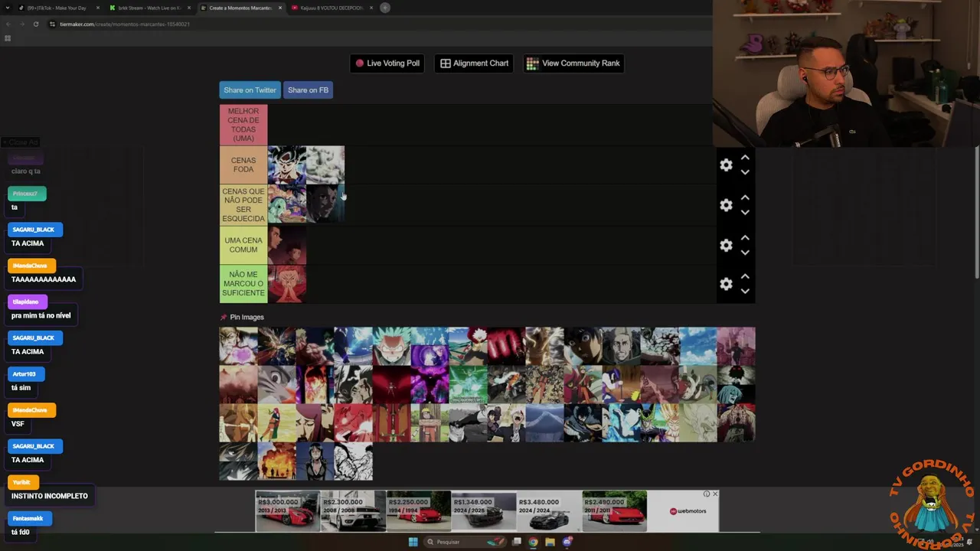Viewport: 980px width, 551px height.
Task: Move NÃO ME MARCOU O SUFICIENTE tier up
Action: (x=745, y=276)
